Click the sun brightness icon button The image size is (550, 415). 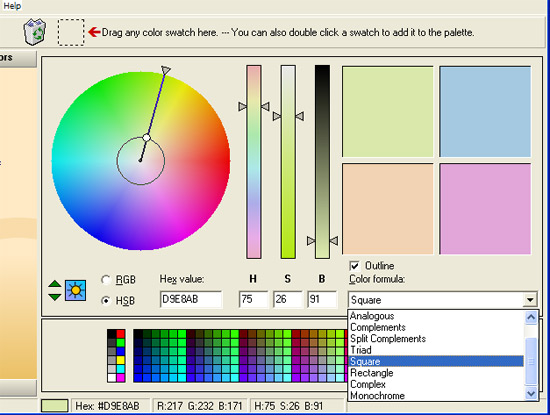click(x=75, y=290)
